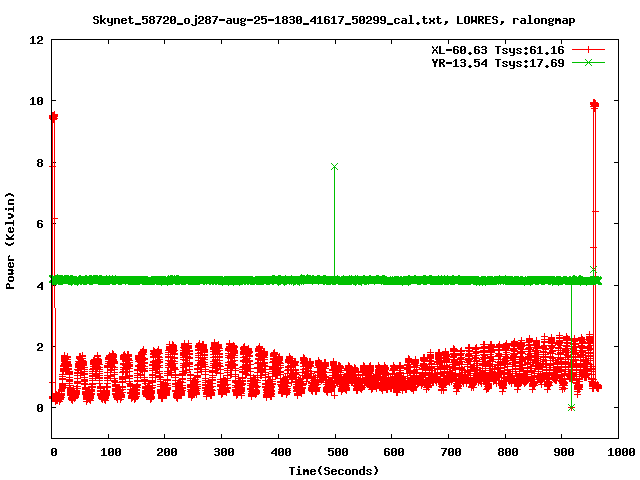The height and width of the screenshot is (480, 640).
Task: Click the y-axis tick label 8
Action: pyautogui.click(x=40, y=163)
